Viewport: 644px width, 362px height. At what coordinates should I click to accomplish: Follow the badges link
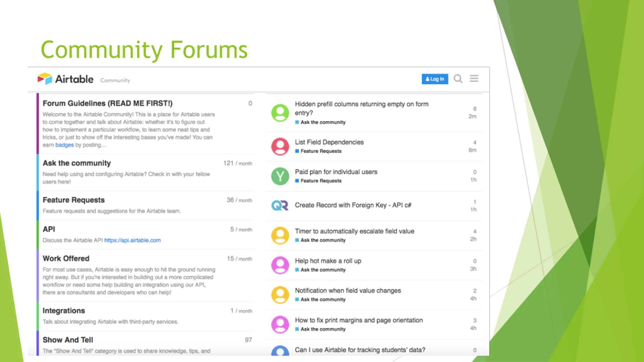coord(64,145)
